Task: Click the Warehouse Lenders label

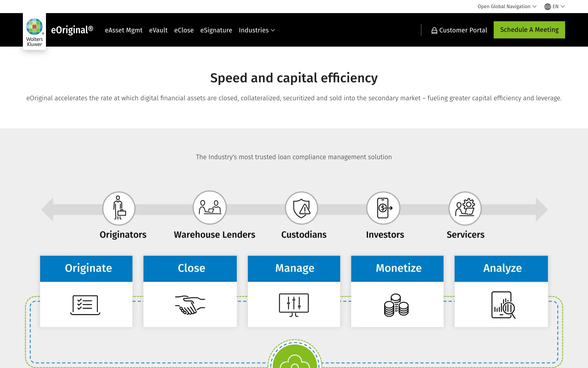Action: click(215, 235)
